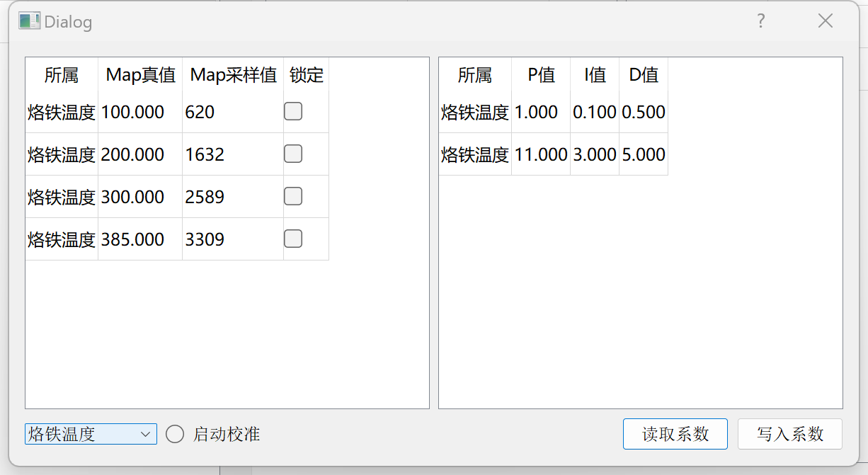Select the D值 cell 0.500
This screenshot has width=868, height=475.
[644, 112]
